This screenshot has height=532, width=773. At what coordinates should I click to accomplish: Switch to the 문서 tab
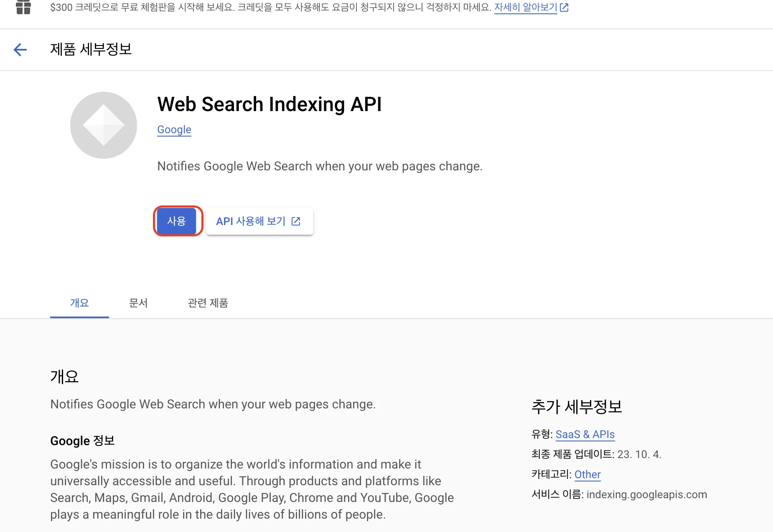pos(138,303)
